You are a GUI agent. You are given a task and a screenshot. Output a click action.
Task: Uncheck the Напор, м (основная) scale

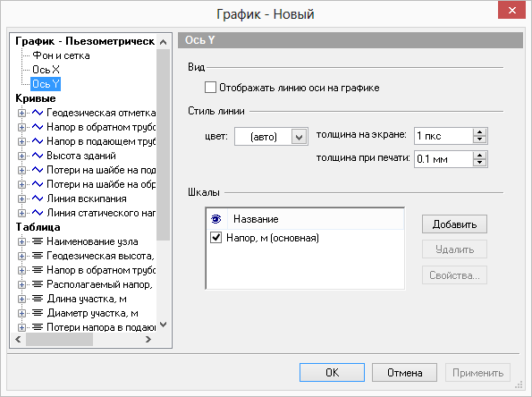click(215, 238)
